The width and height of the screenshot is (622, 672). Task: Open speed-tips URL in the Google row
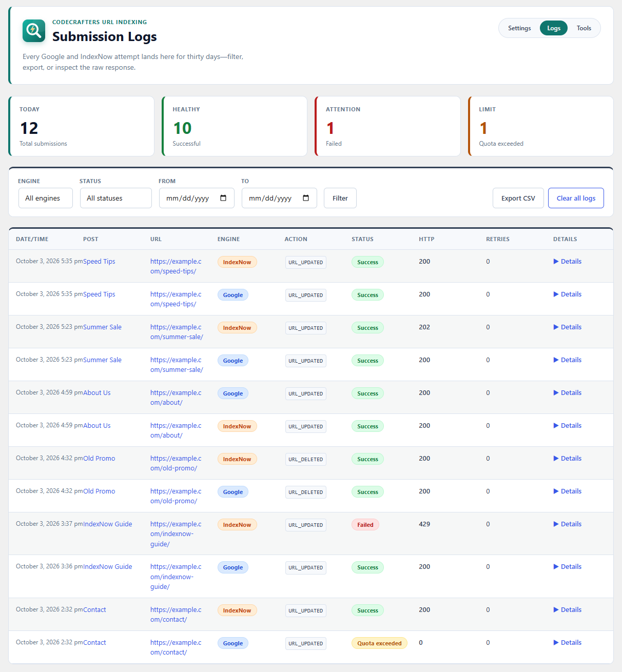pos(176,299)
